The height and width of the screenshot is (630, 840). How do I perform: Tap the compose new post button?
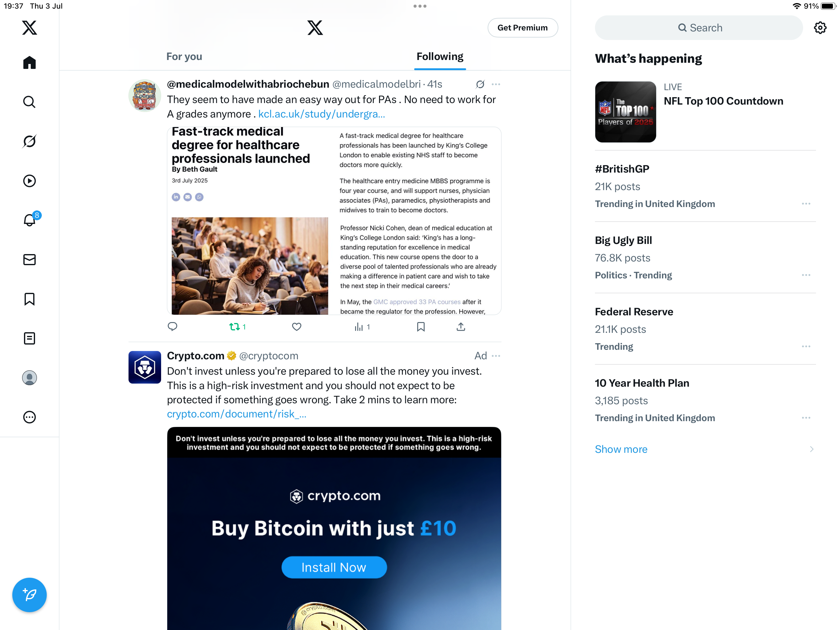29,595
